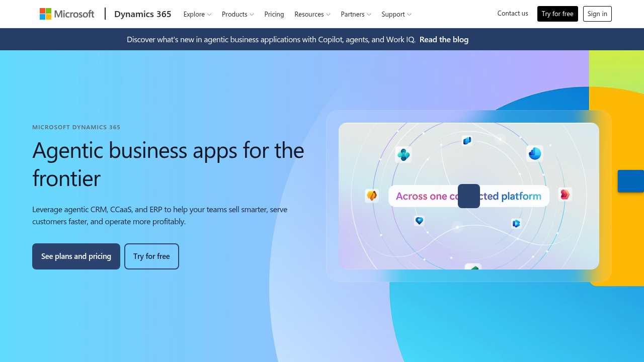Click the Sign in button
644x362 pixels.
click(x=597, y=14)
